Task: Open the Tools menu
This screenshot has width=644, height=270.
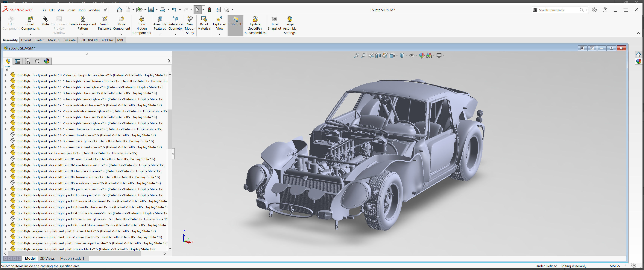Action: (x=82, y=10)
